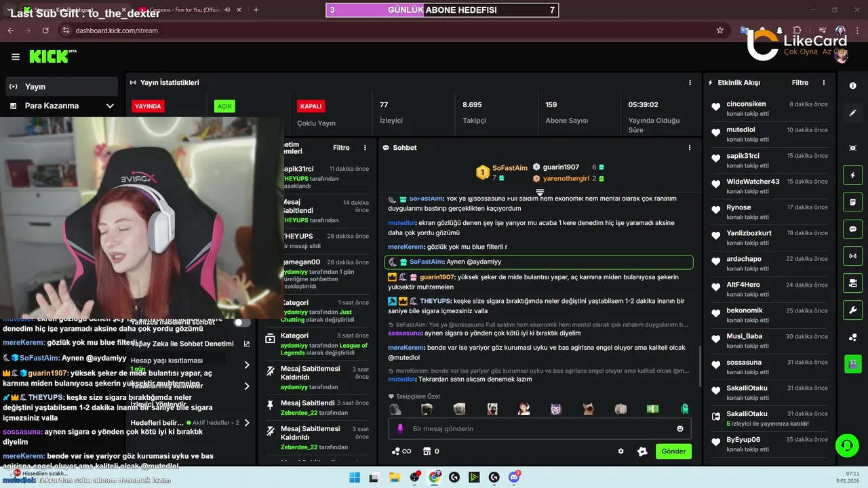The image size is (868, 488).
Task: Open cinconsiken activity entry
Action: click(770, 108)
